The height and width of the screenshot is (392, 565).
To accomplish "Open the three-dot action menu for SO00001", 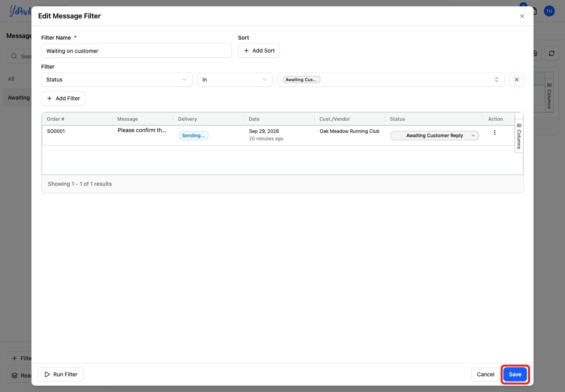I will coord(494,132).
